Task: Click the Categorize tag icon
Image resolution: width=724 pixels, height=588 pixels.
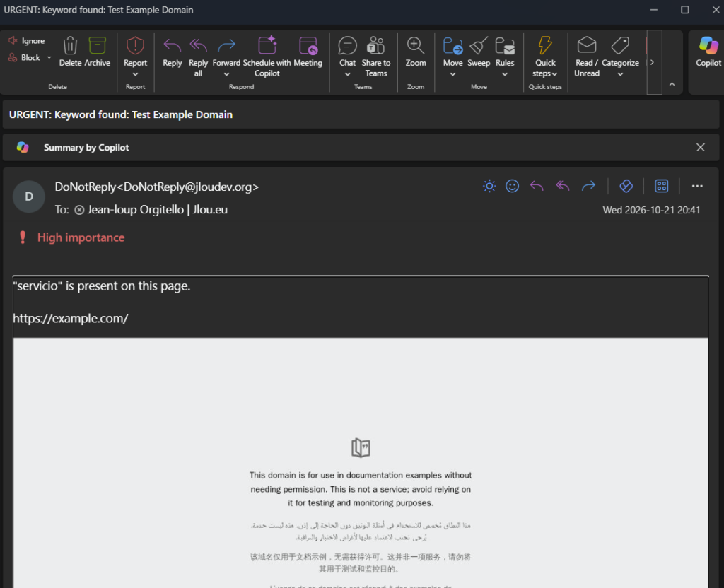Action: coord(620,46)
